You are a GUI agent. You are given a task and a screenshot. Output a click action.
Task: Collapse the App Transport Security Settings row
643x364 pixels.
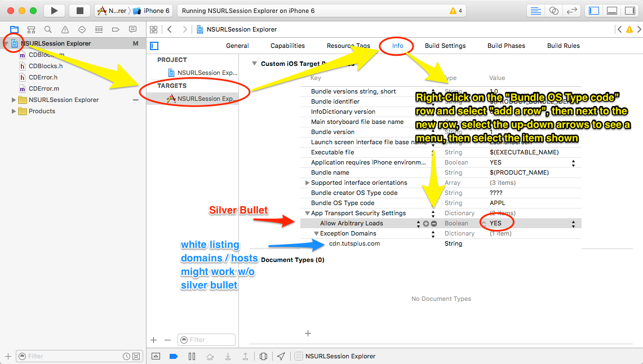click(x=307, y=213)
